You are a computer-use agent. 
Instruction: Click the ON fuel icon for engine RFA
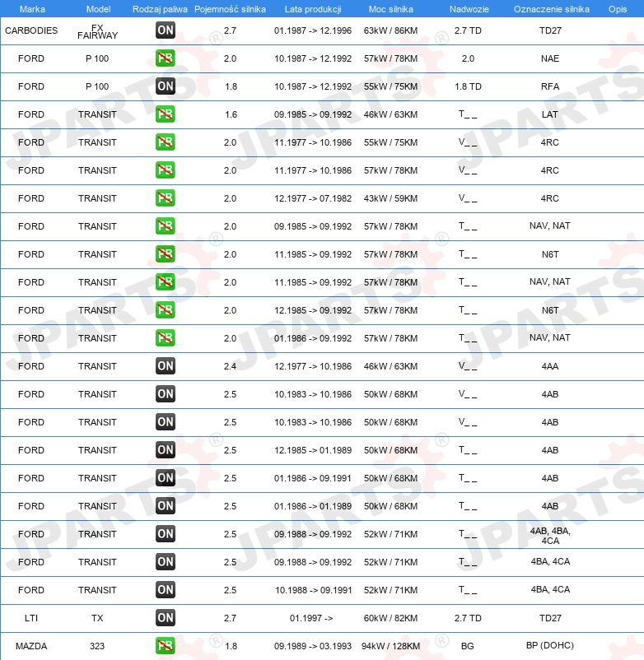(165, 86)
